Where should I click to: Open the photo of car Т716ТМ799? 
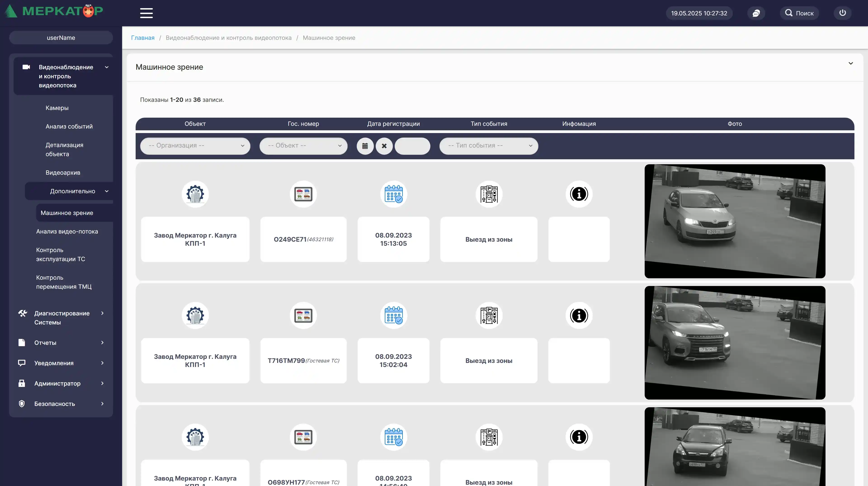coord(735,343)
